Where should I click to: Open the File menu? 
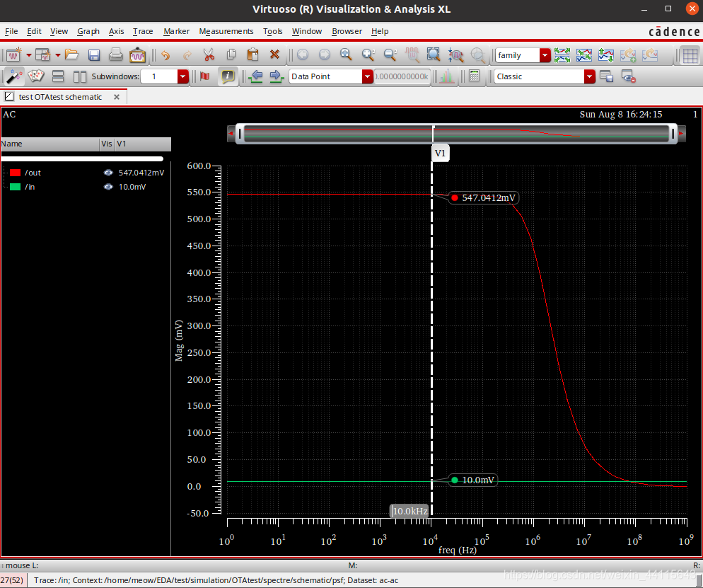[x=11, y=31]
